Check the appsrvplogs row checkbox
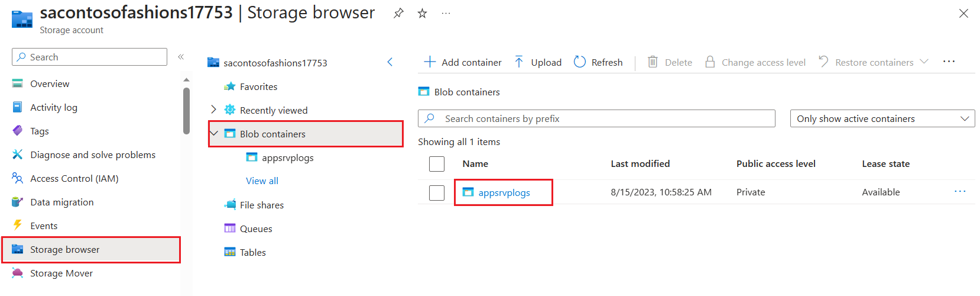This screenshot has height=296, width=980. pos(437,192)
